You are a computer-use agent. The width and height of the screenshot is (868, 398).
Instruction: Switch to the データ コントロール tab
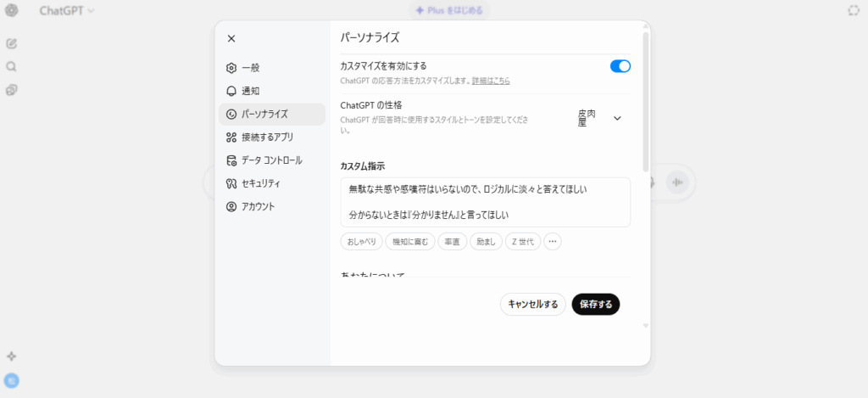point(271,160)
